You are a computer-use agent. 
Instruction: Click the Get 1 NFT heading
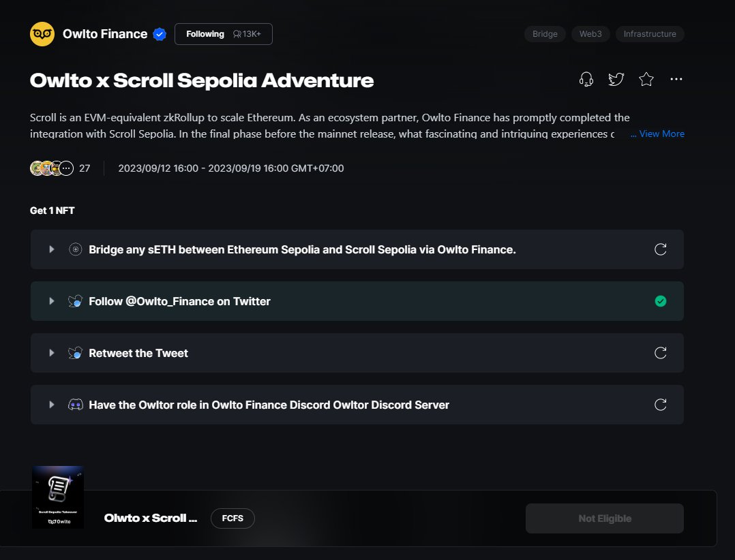[52, 211]
